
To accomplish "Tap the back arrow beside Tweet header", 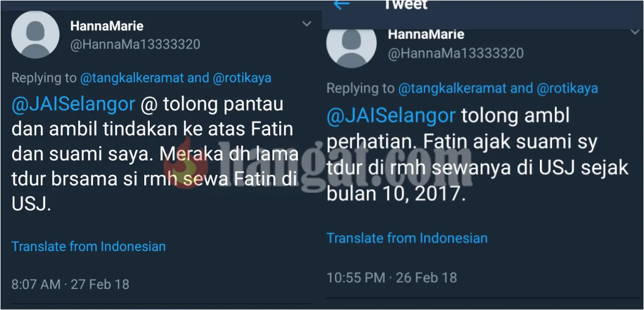I will (341, 4).
